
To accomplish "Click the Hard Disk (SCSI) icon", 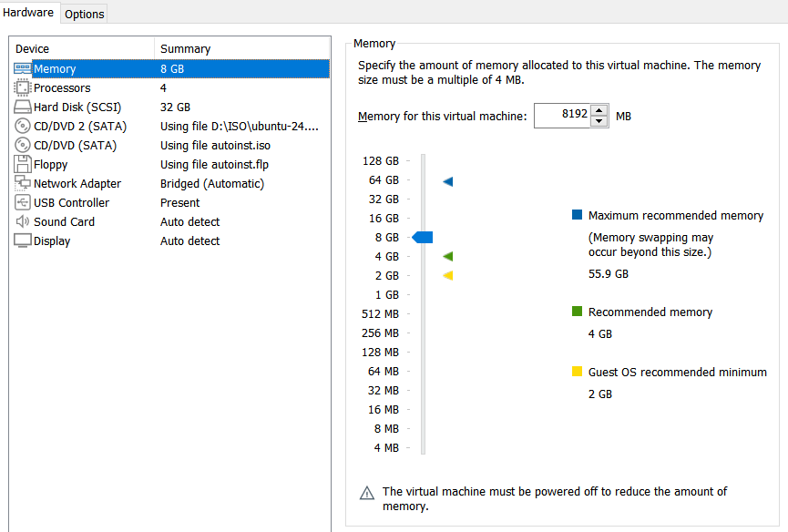I will 23,107.
